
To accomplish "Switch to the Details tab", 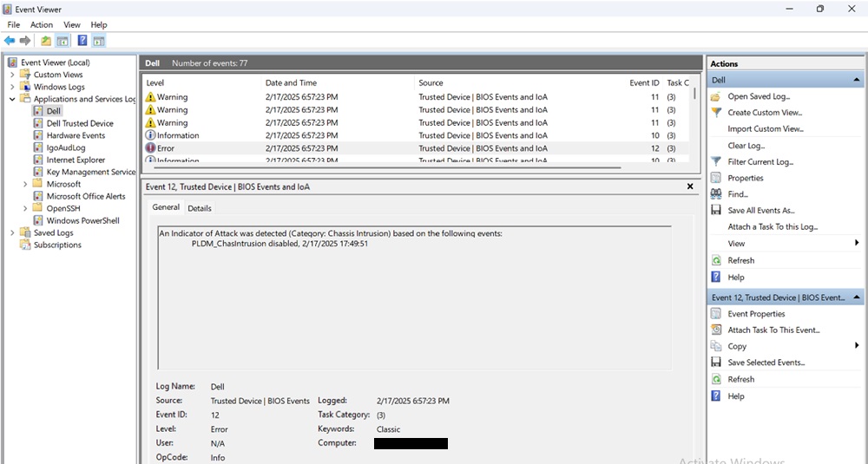I will (199, 208).
